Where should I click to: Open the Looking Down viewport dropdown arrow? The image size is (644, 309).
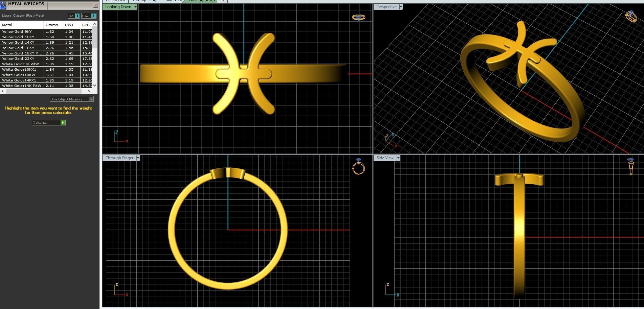pos(135,7)
